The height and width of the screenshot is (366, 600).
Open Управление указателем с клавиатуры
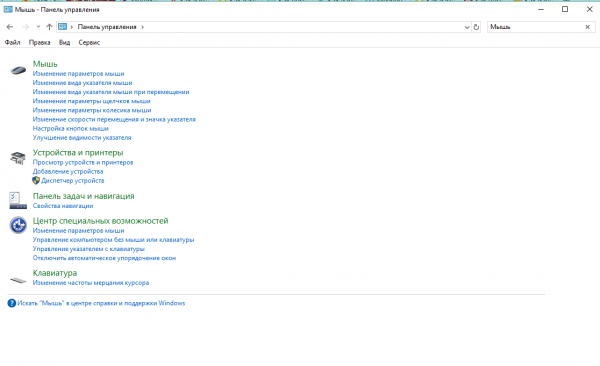89,249
